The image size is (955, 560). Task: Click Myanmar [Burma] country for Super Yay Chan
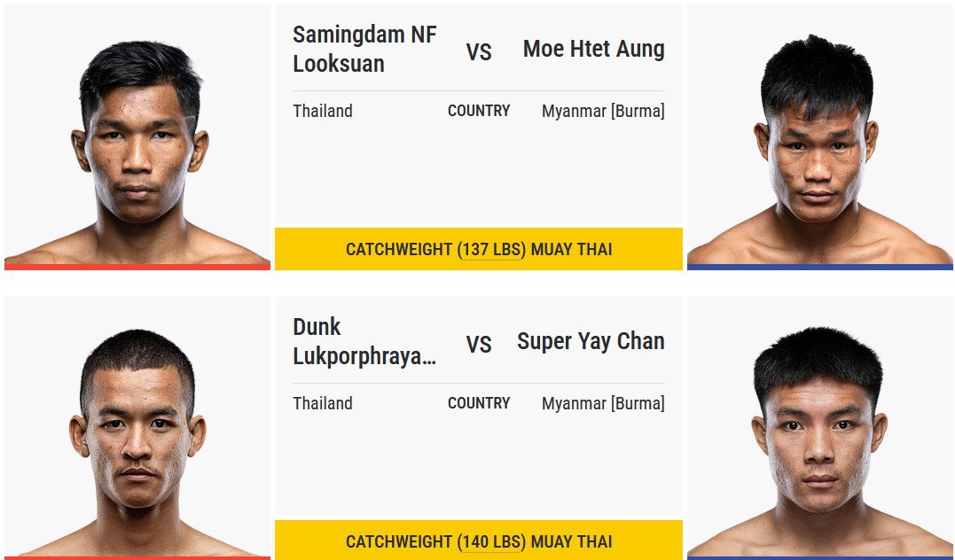click(603, 403)
